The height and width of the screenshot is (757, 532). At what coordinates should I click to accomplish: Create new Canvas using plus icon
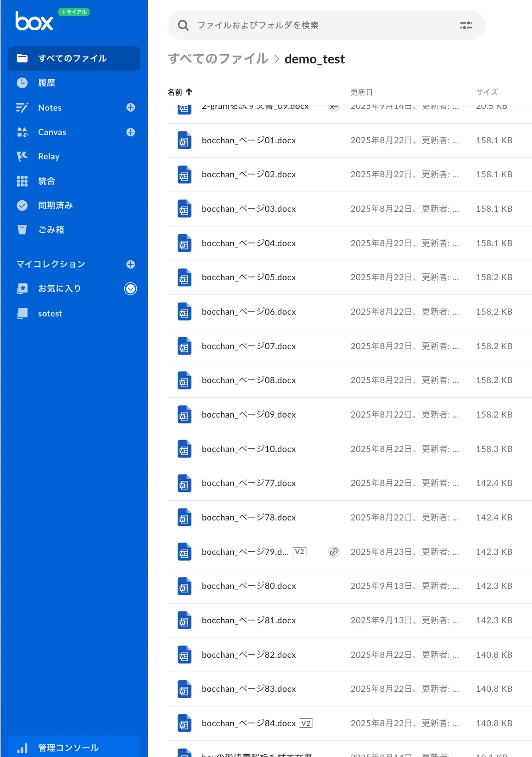tap(131, 132)
